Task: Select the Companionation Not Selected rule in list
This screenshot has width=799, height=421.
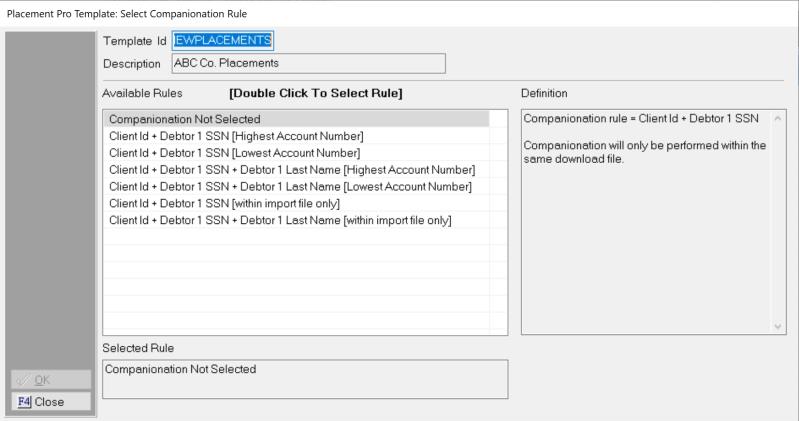Action: tap(184, 119)
